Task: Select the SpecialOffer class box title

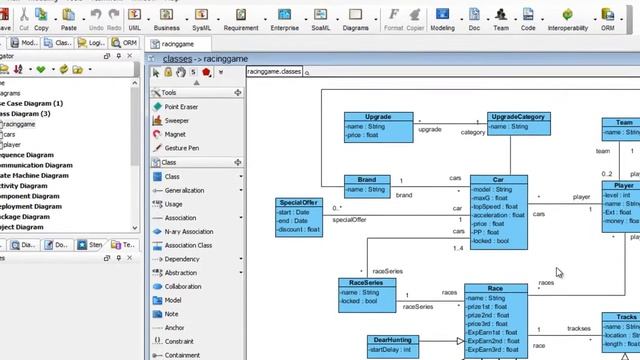Action: pos(298,202)
